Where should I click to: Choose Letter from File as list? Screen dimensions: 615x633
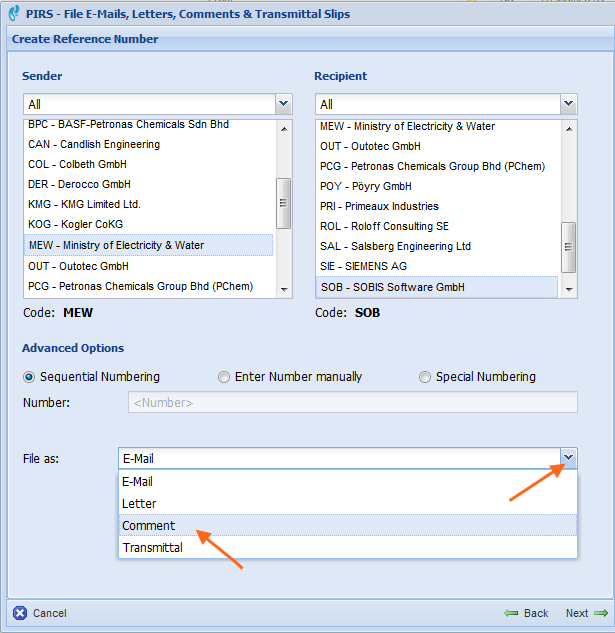tap(348, 503)
